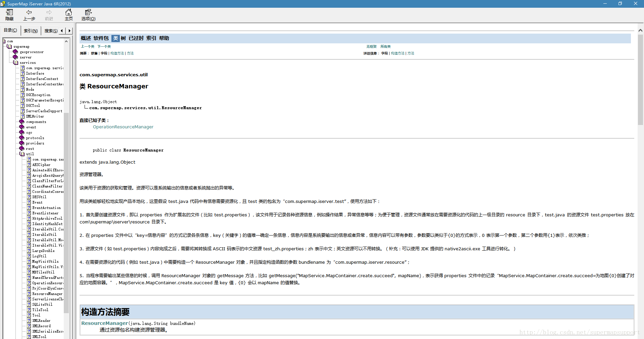Image resolution: width=644 pixels, height=339 pixels.
Task: Switch to the 搜索(S) search tab
Action: (x=50, y=31)
